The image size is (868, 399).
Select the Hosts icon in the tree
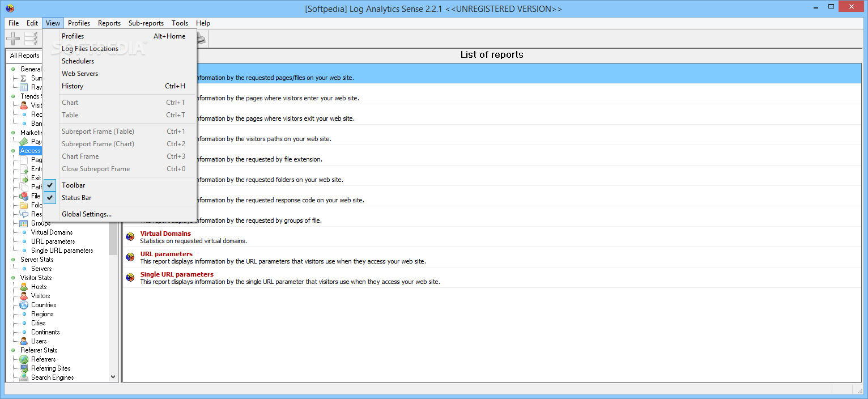click(24, 287)
